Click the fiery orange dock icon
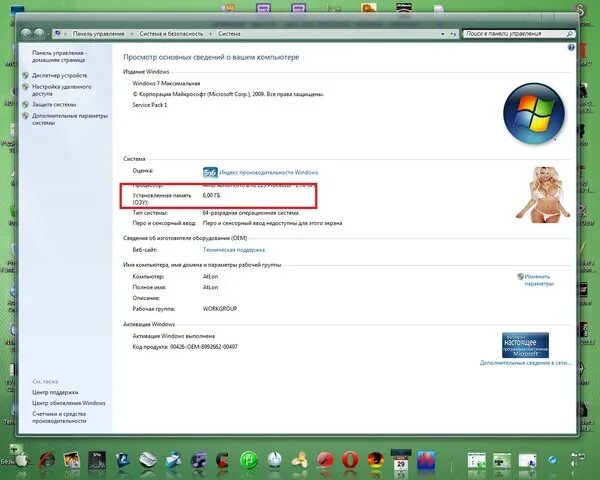Screen dimensions: 600x480 pyautogui.click(x=375, y=460)
